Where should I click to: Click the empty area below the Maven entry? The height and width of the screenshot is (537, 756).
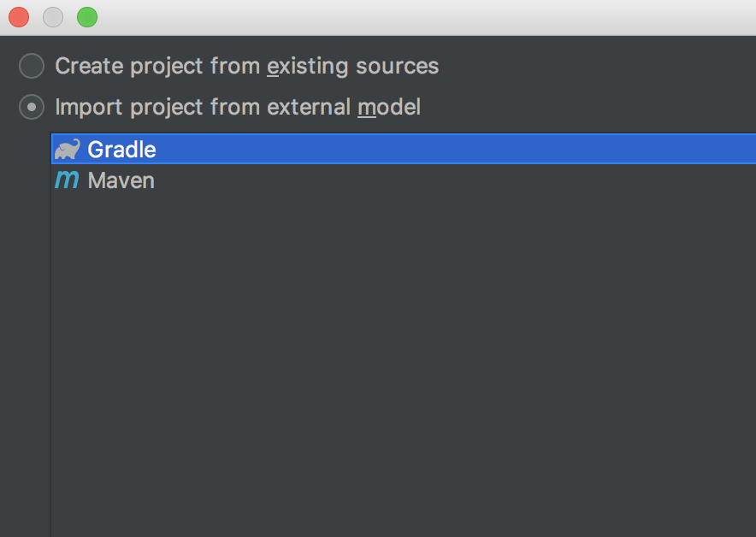404,366
